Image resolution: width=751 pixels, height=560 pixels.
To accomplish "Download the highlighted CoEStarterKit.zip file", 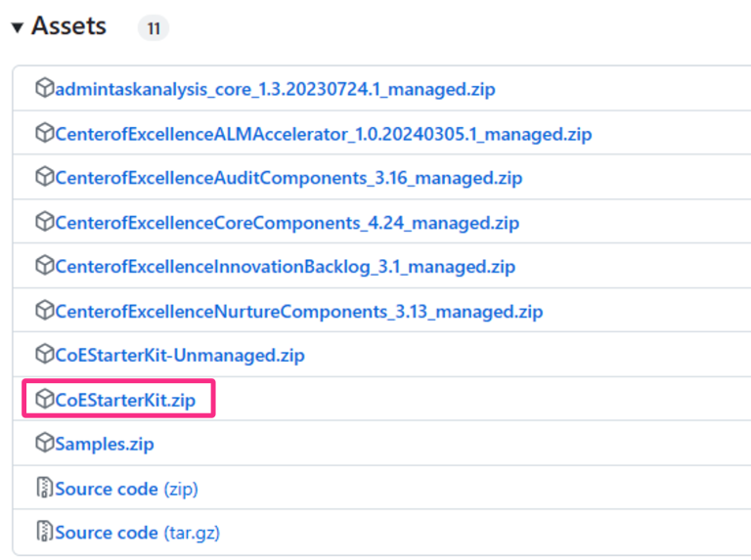I will click(x=125, y=400).
